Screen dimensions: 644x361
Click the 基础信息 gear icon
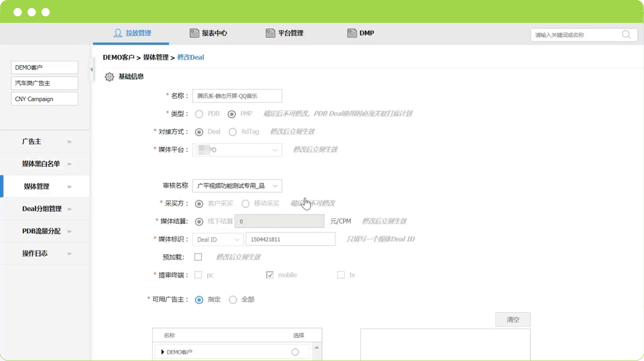(x=109, y=77)
